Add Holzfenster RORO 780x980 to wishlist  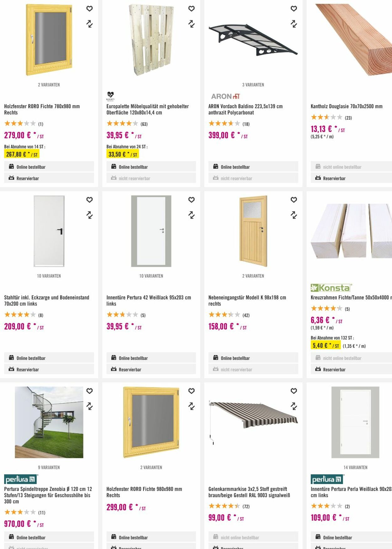tap(89, 8)
